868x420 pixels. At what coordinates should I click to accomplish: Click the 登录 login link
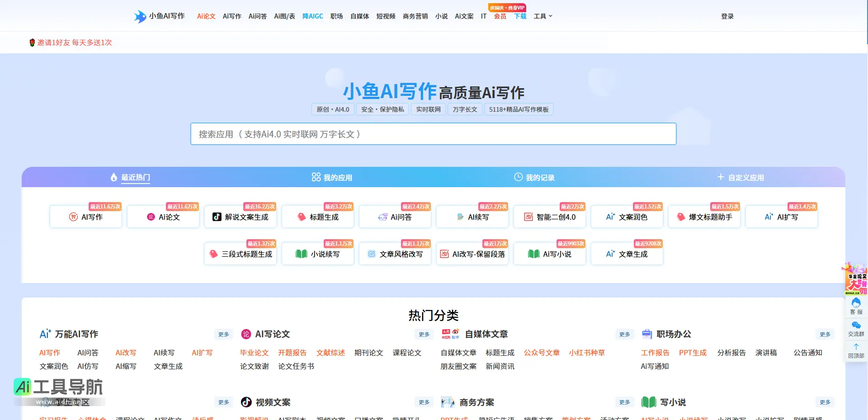point(727,16)
